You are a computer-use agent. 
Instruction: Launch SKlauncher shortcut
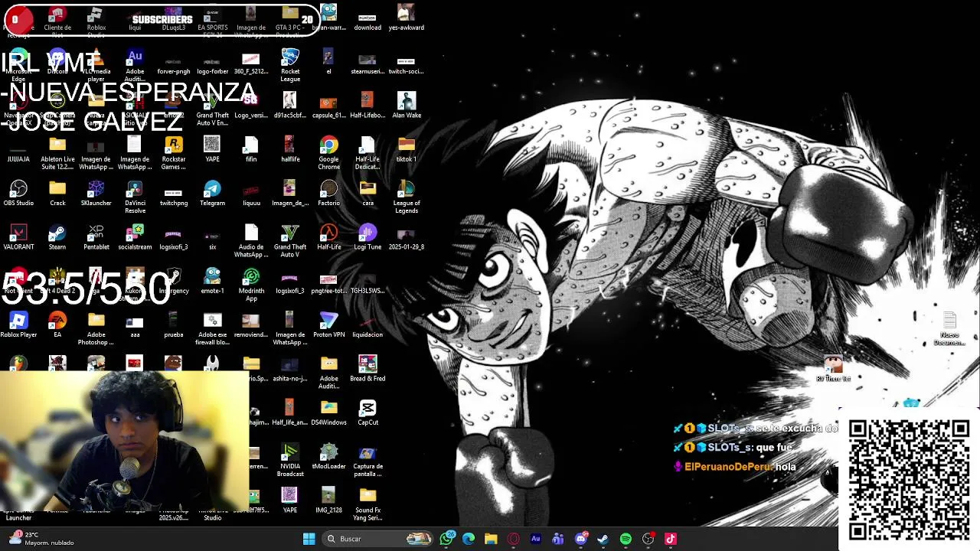[96, 194]
